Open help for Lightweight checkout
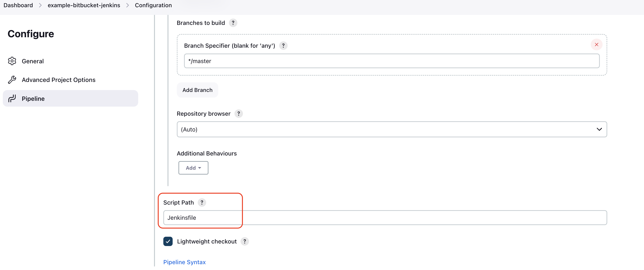Viewport: 644px width, 270px height. tap(245, 241)
